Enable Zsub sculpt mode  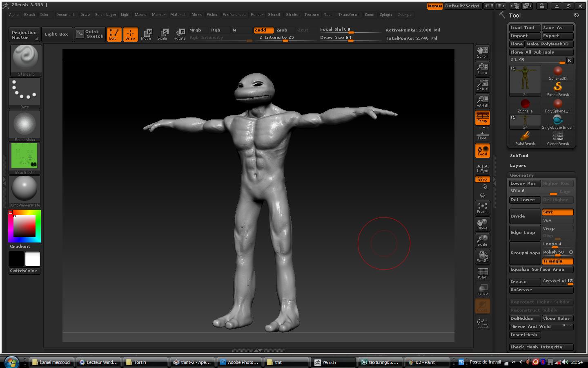(x=284, y=30)
